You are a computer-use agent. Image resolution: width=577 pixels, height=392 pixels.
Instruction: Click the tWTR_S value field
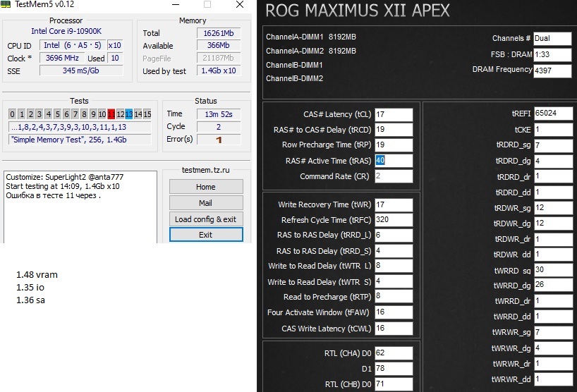[x=394, y=282]
